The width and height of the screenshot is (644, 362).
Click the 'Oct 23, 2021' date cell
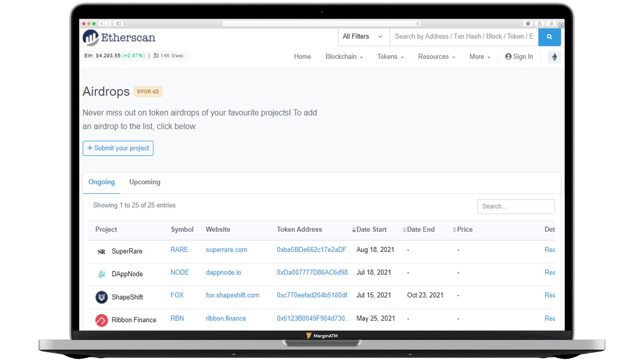coord(425,295)
